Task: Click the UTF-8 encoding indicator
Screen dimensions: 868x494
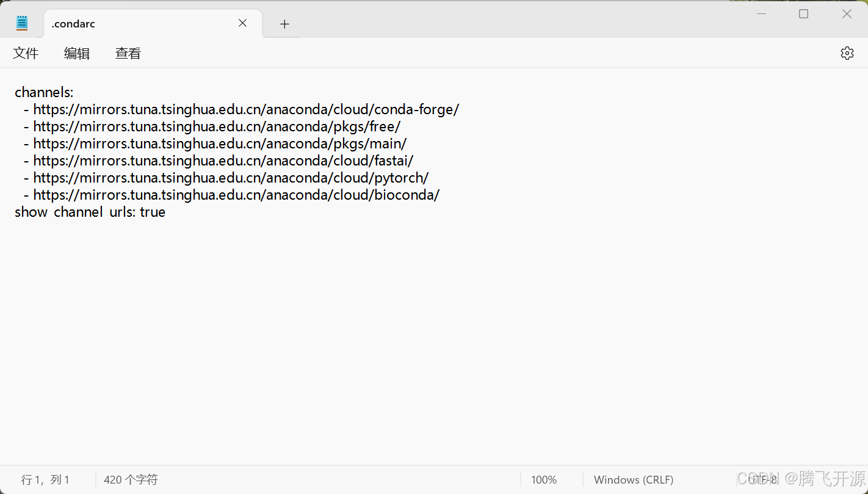Action: (762, 480)
